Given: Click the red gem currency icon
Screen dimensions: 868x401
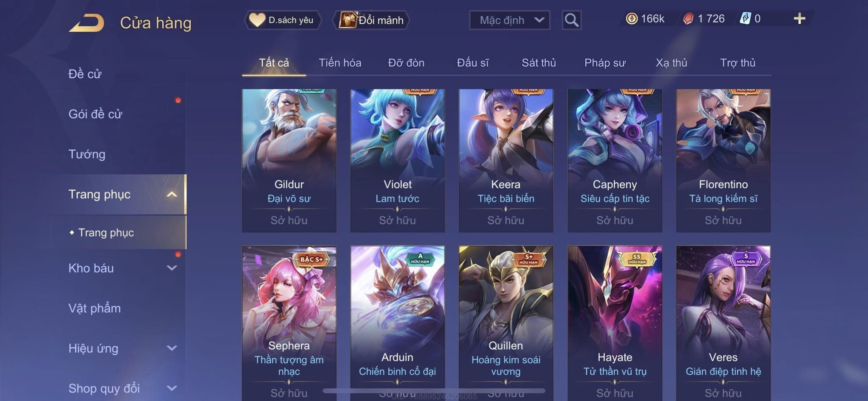Looking at the screenshot, I should tap(688, 19).
